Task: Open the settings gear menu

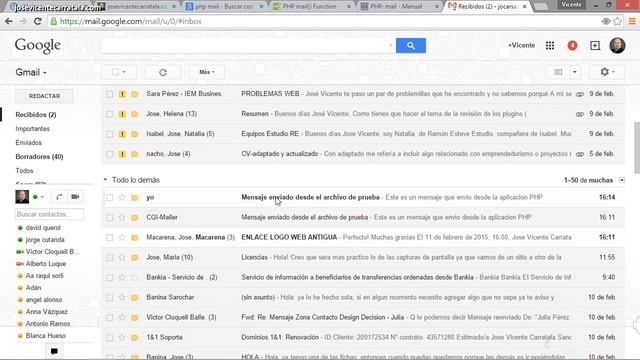Action: [x=607, y=72]
